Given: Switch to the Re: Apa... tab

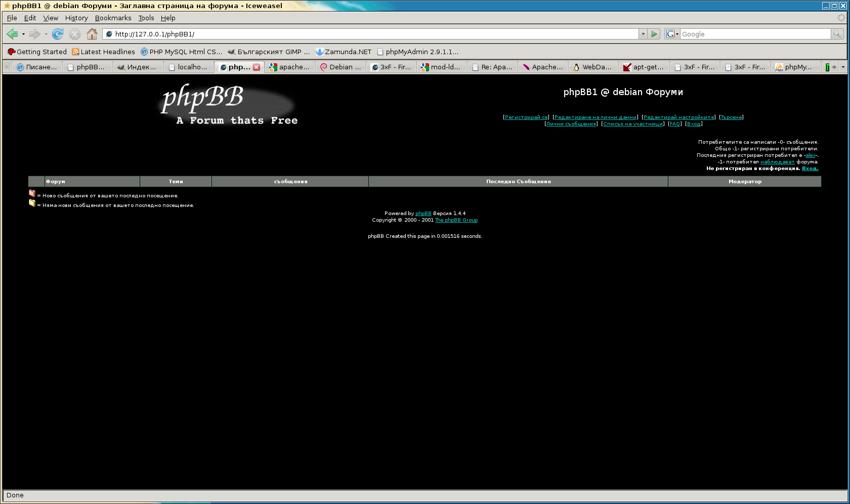Looking at the screenshot, I should pyautogui.click(x=492, y=67).
